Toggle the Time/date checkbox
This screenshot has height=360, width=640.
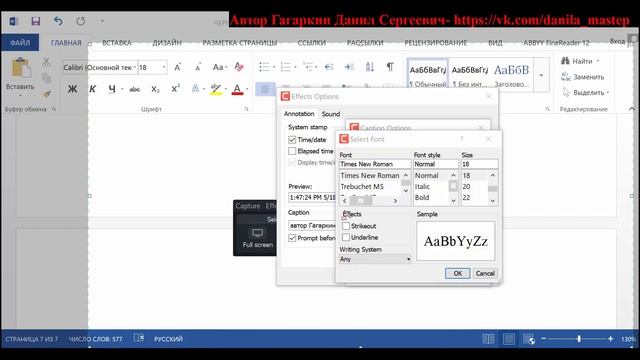[x=292, y=140]
